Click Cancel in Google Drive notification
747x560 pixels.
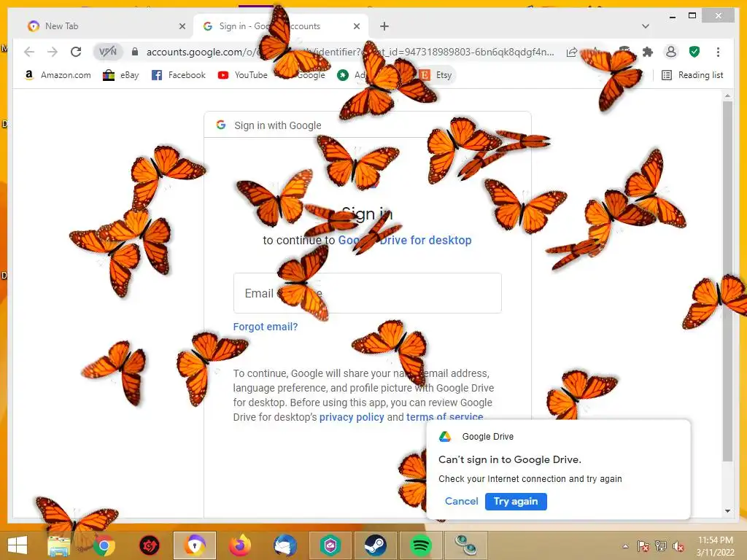coord(461,501)
